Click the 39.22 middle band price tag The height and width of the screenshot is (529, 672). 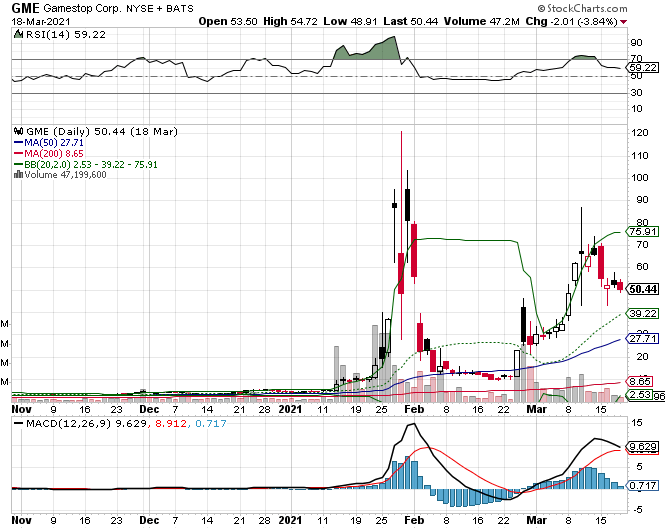pos(642,314)
